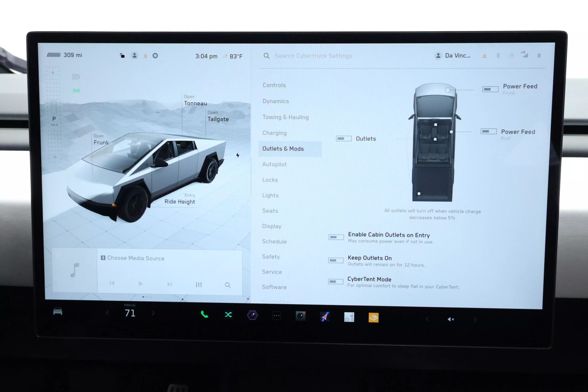Screen dimensions: 588x392
Task: Click the search magnifier in settings
Action: pyautogui.click(x=266, y=56)
